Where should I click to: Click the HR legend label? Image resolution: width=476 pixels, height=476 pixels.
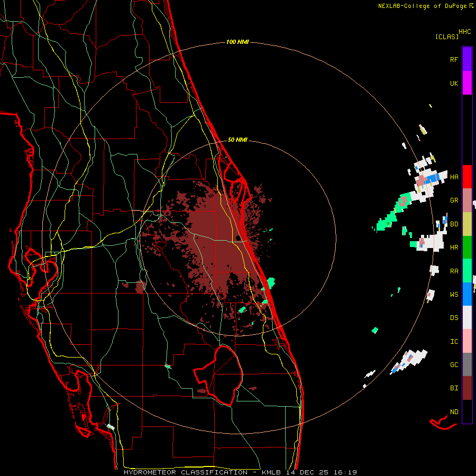pos(454,248)
